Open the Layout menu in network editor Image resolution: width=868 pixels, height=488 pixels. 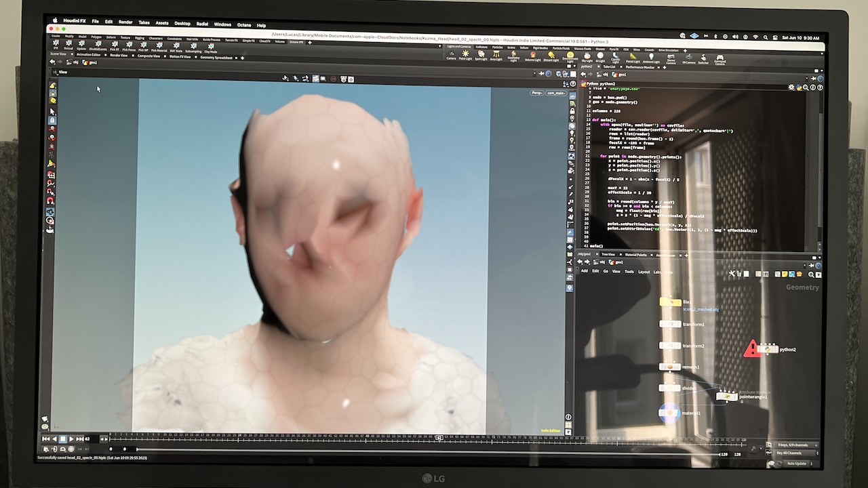click(644, 272)
